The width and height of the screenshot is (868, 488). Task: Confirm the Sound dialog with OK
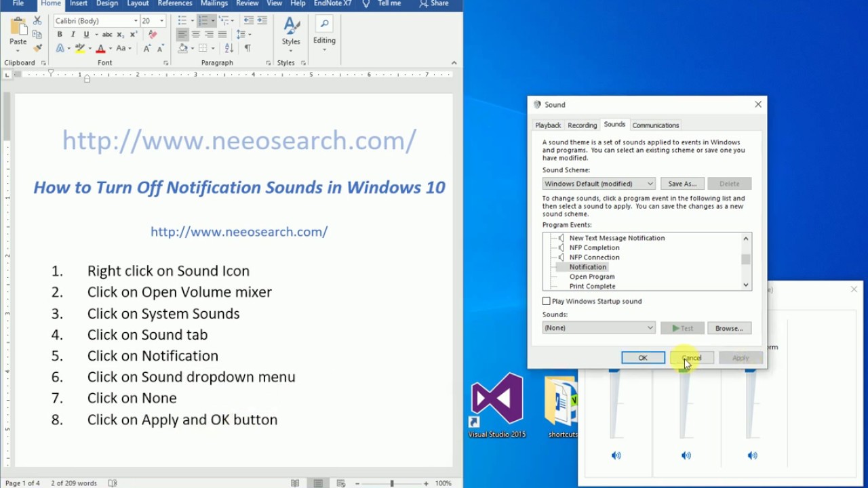pos(643,358)
